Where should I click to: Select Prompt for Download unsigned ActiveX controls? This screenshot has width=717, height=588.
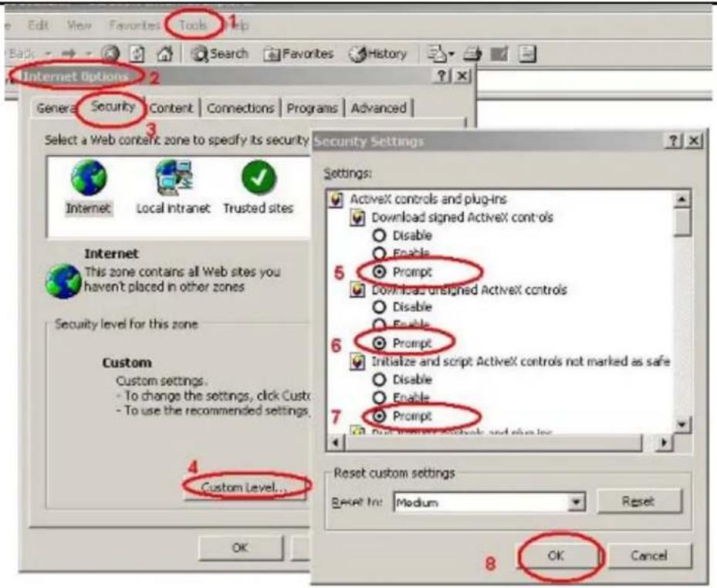[x=379, y=343]
